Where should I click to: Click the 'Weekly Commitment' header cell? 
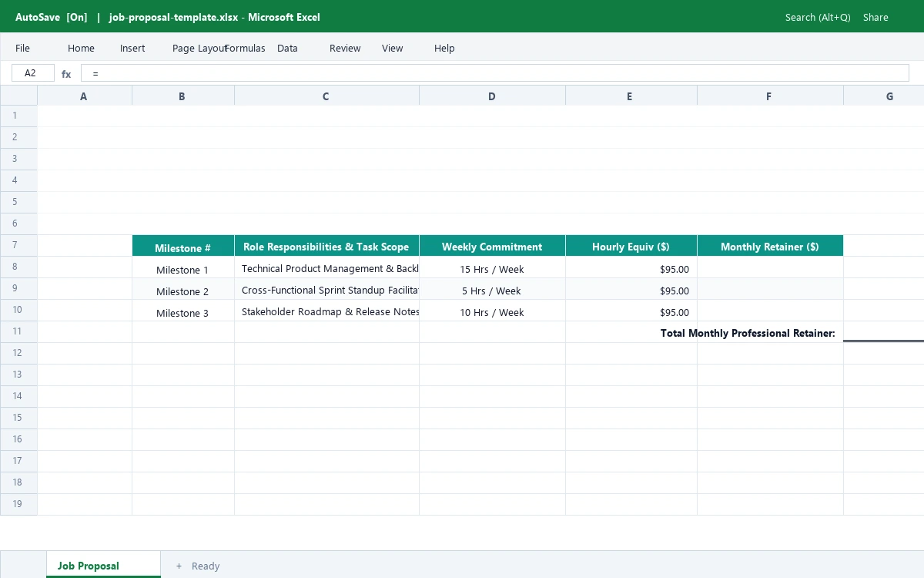(x=492, y=246)
